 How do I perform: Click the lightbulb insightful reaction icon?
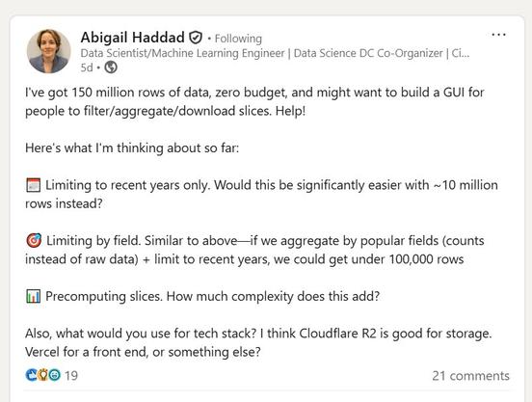(x=43, y=375)
